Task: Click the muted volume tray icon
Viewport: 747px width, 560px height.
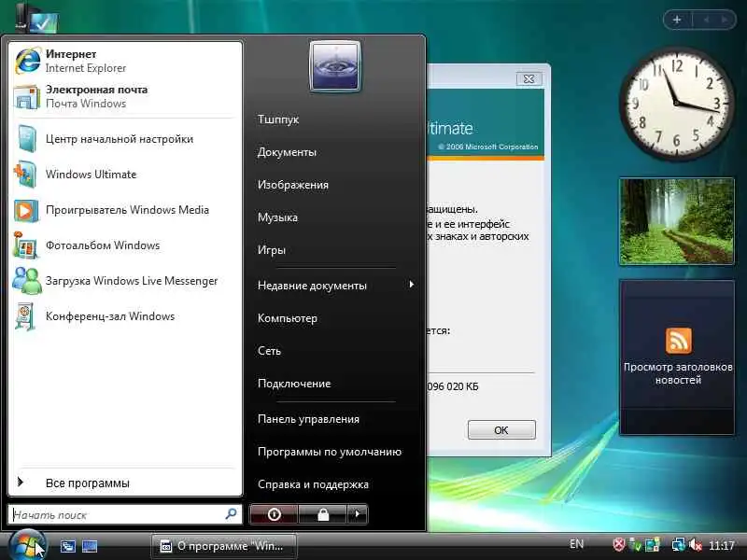Action: click(695, 544)
